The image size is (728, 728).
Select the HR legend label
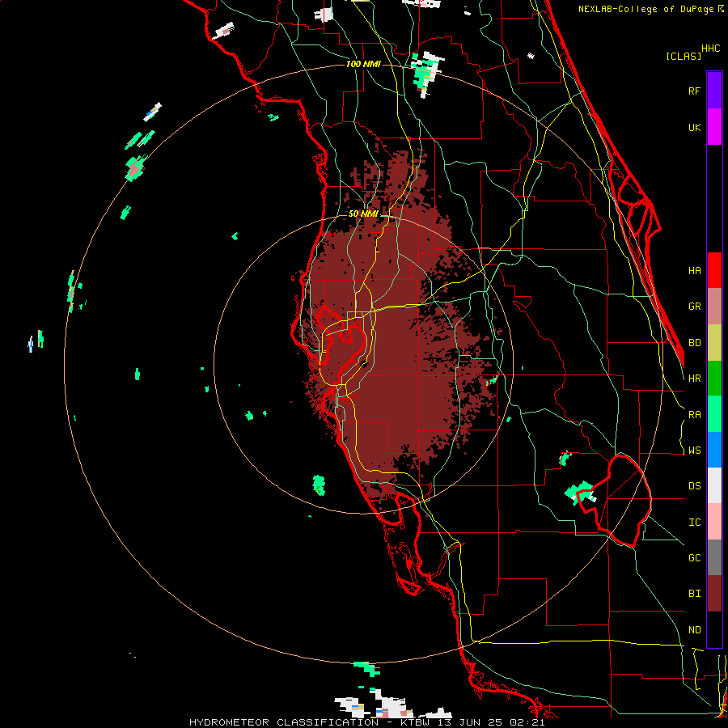point(694,379)
